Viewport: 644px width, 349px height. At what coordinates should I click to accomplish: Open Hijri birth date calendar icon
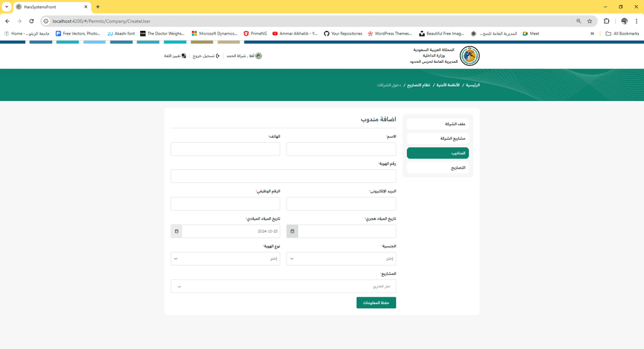coord(292,231)
